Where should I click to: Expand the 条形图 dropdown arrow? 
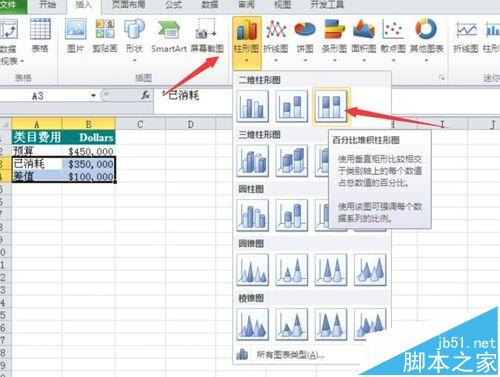coord(334,60)
